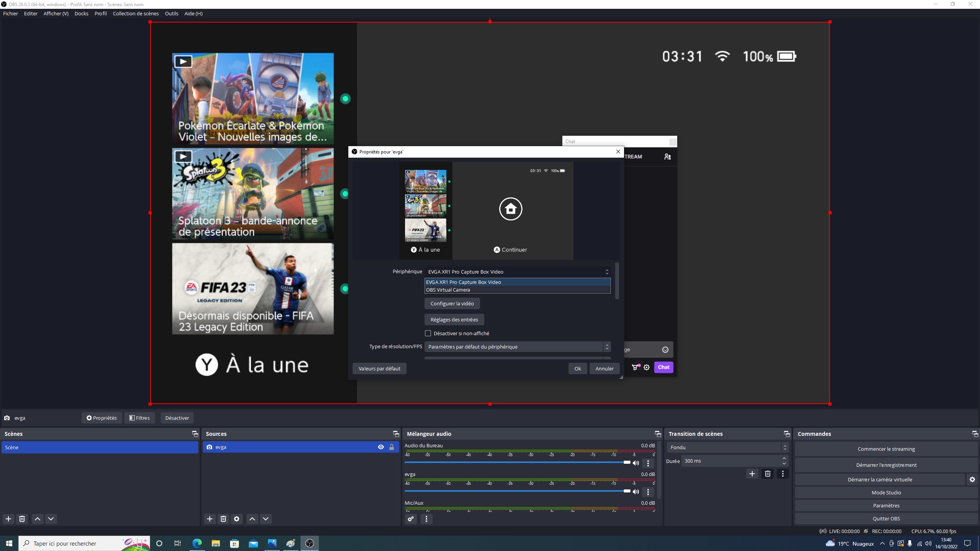Undock the Mélangeur audio panel icon
980x551 pixels.
click(658, 434)
